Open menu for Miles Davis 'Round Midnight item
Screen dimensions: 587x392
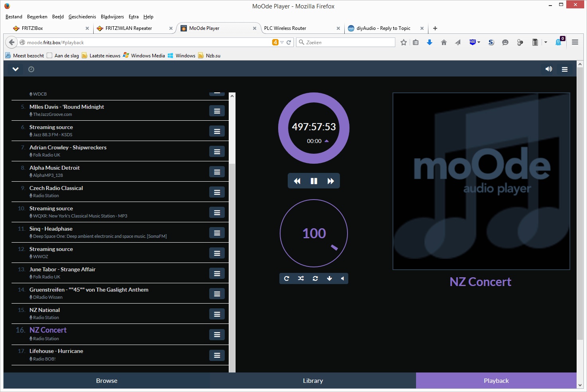click(x=217, y=111)
